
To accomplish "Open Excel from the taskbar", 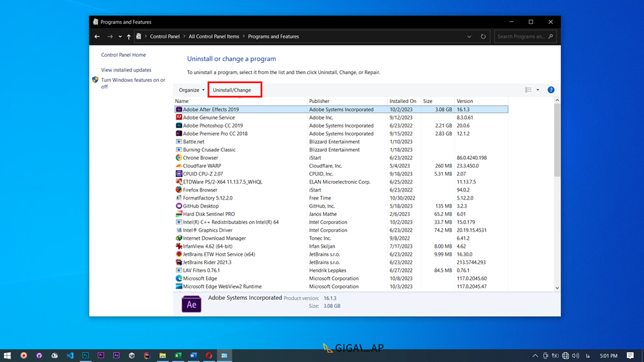I will (x=178, y=355).
